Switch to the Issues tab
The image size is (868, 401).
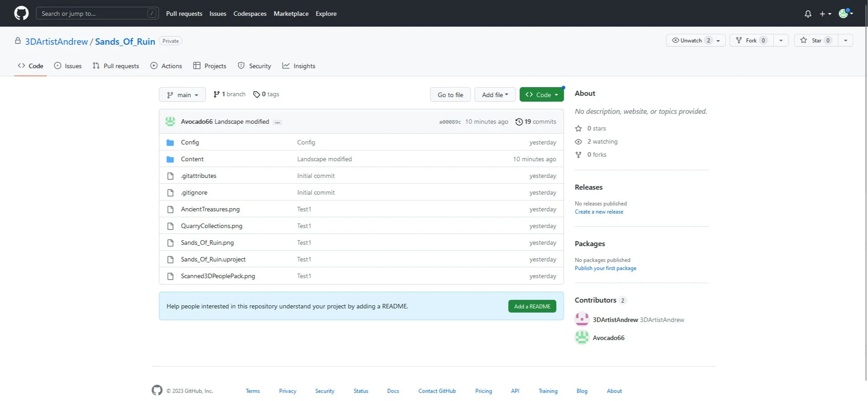(x=68, y=66)
